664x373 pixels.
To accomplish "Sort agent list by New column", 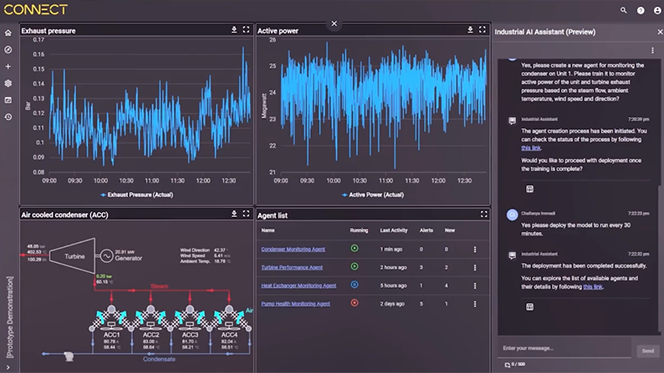I will click(x=449, y=231).
